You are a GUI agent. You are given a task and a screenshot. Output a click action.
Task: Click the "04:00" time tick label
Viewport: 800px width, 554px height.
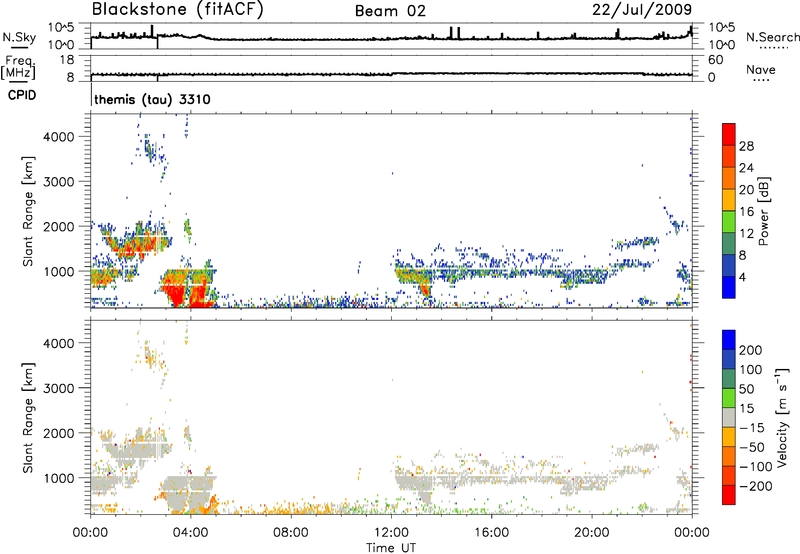click(191, 533)
